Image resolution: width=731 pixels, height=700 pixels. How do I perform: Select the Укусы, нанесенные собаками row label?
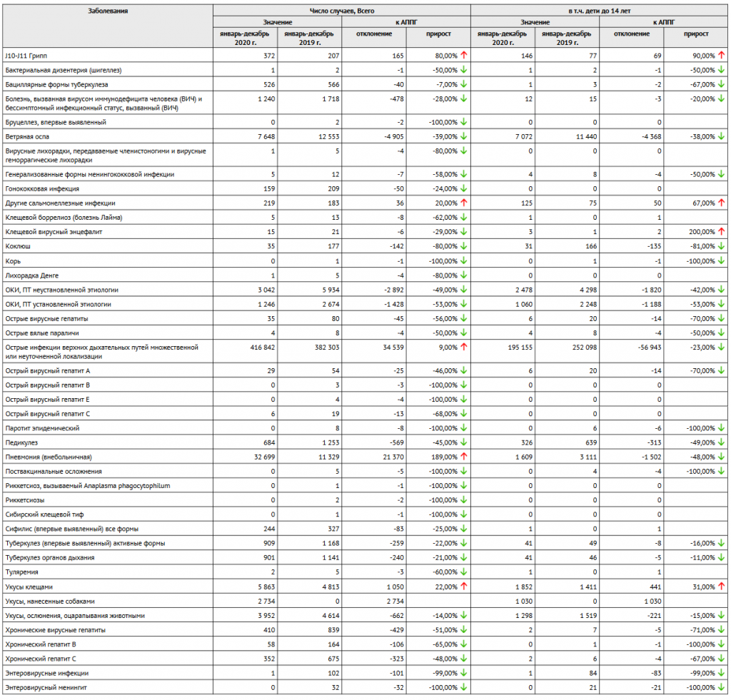point(49,602)
